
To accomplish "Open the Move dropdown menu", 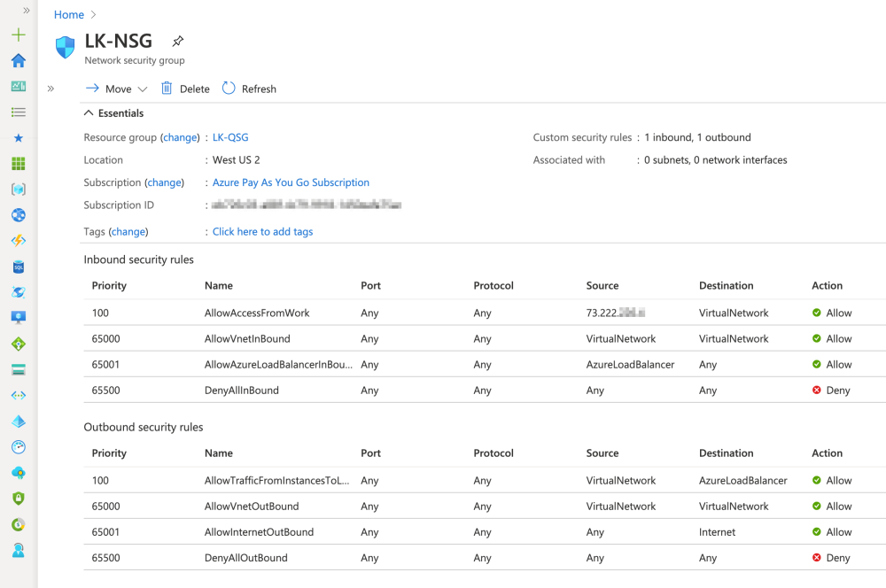I will pos(118,89).
